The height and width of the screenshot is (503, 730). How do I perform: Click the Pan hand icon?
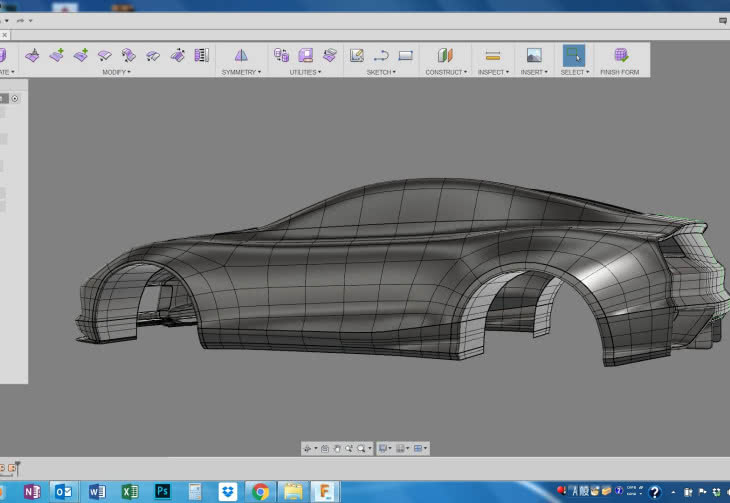coord(337,449)
